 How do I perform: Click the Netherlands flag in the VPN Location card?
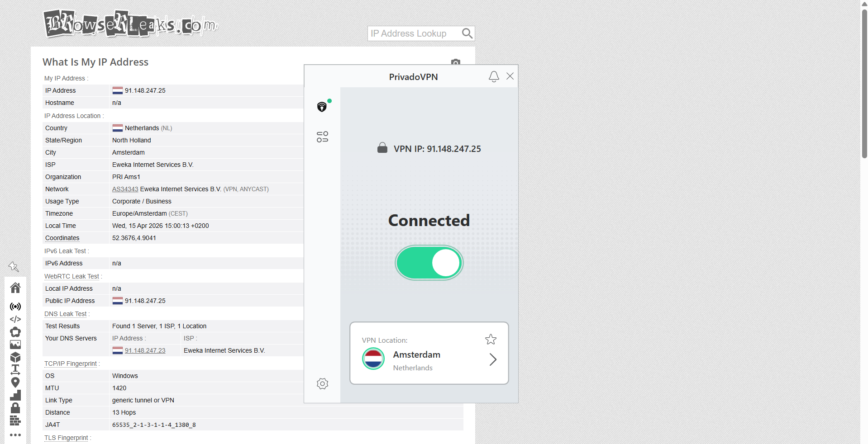(x=373, y=359)
